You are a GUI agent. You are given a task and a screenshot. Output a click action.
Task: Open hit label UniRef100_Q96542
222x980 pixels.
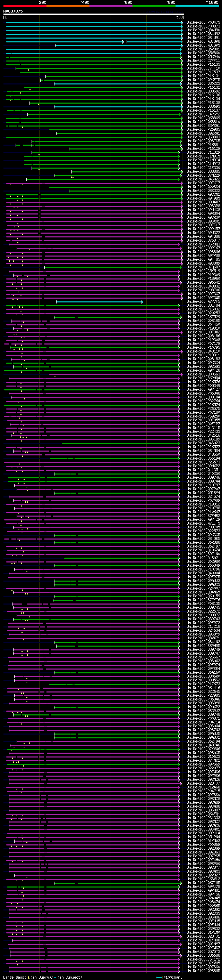point(203,282)
